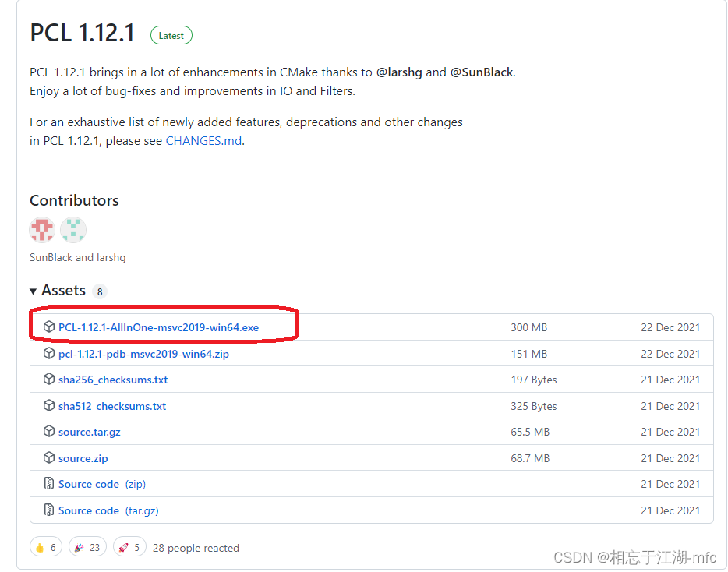
Task: Download PCL-1.12.1-AllInOne-msvc2019-win64.exe
Action: 158,327
